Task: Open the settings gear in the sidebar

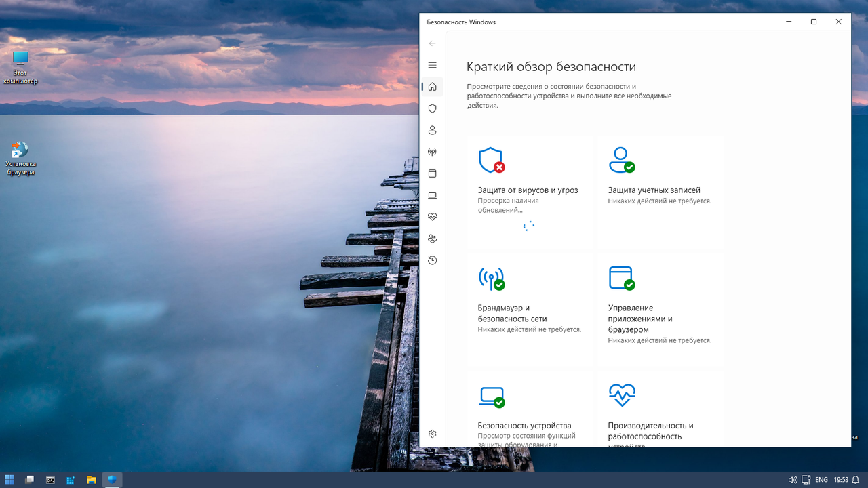Action: click(432, 434)
